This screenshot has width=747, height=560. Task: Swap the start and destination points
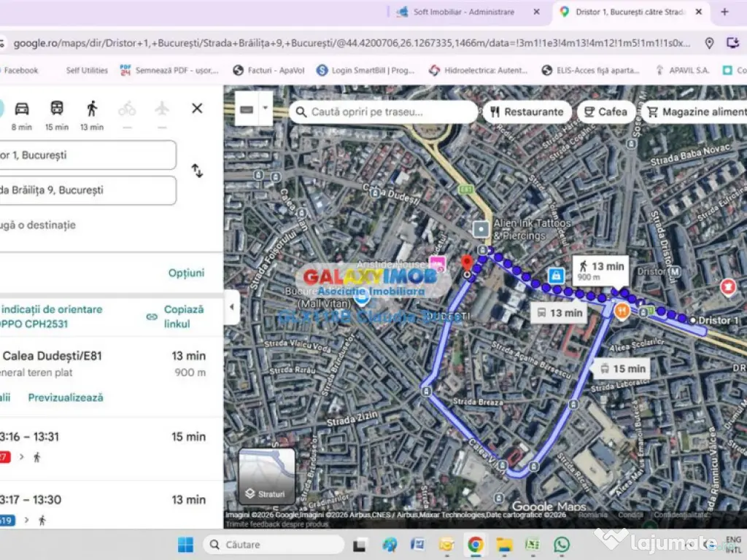(x=197, y=171)
